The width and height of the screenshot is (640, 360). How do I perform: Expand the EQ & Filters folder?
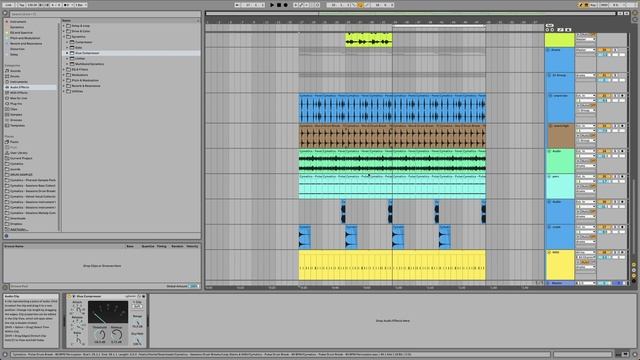tap(64, 69)
